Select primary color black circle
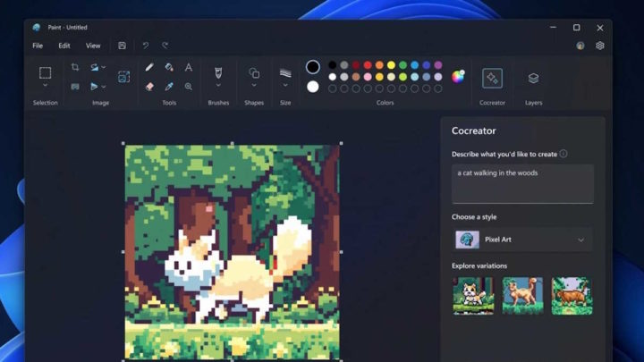The height and width of the screenshot is (362, 644). 312,67
